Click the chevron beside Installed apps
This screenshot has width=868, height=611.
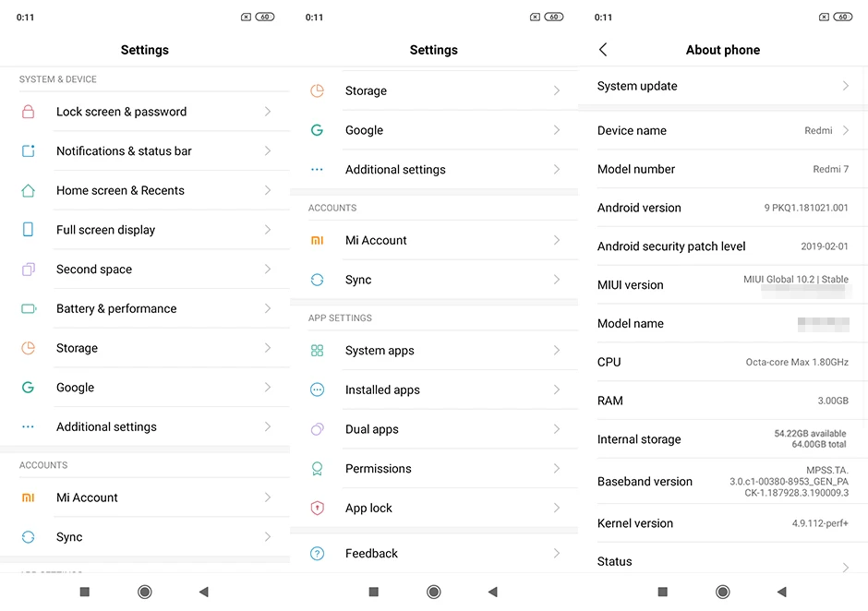[557, 389]
